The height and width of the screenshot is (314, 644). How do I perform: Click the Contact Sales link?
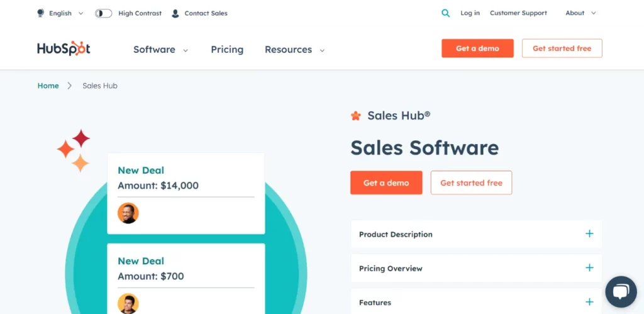206,13
